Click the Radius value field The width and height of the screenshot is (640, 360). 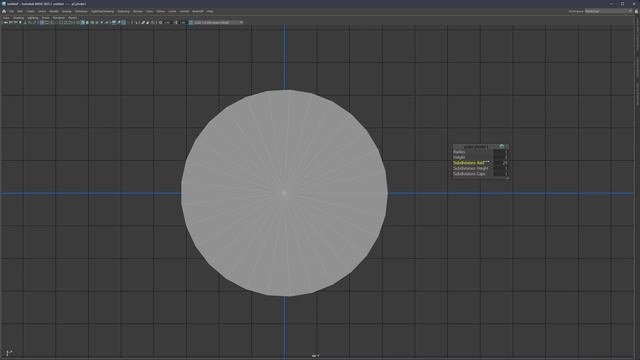[x=501, y=152]
